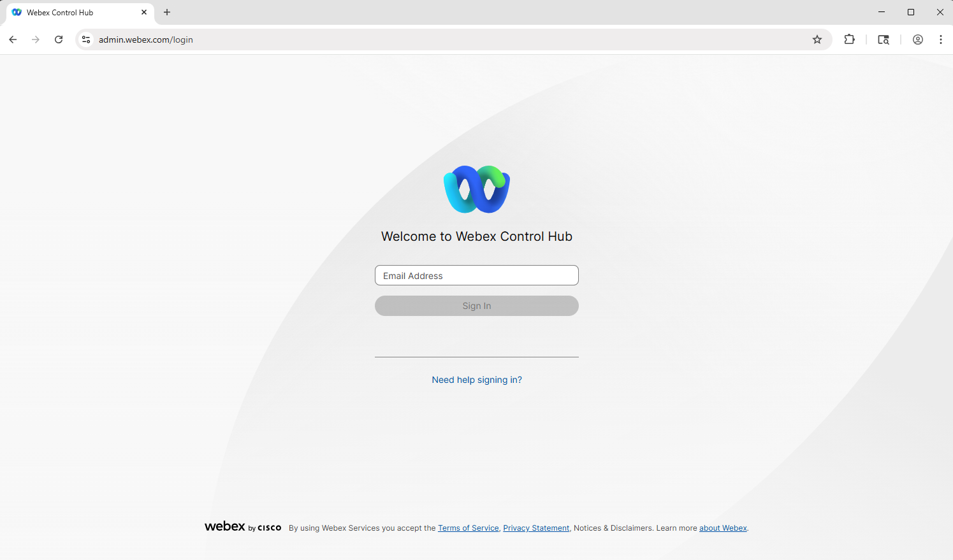This screenshot has height=560, width=953.
Task: Click the window-with-magnifier toolbar icon
Action: [883, 39]
